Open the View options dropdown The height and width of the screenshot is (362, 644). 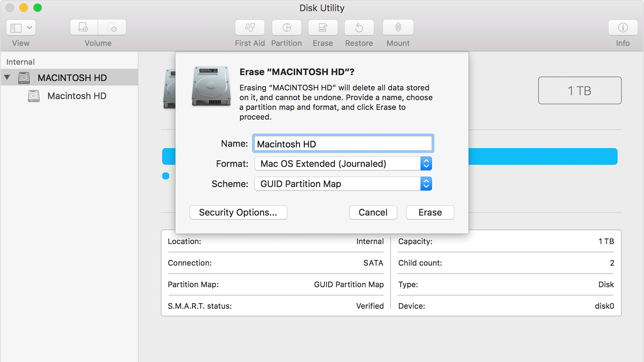point(20,27)
